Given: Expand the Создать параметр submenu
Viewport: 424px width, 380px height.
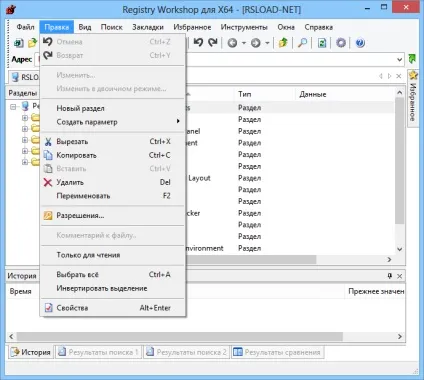Looking at the screenshot, I should pos(113,122).
